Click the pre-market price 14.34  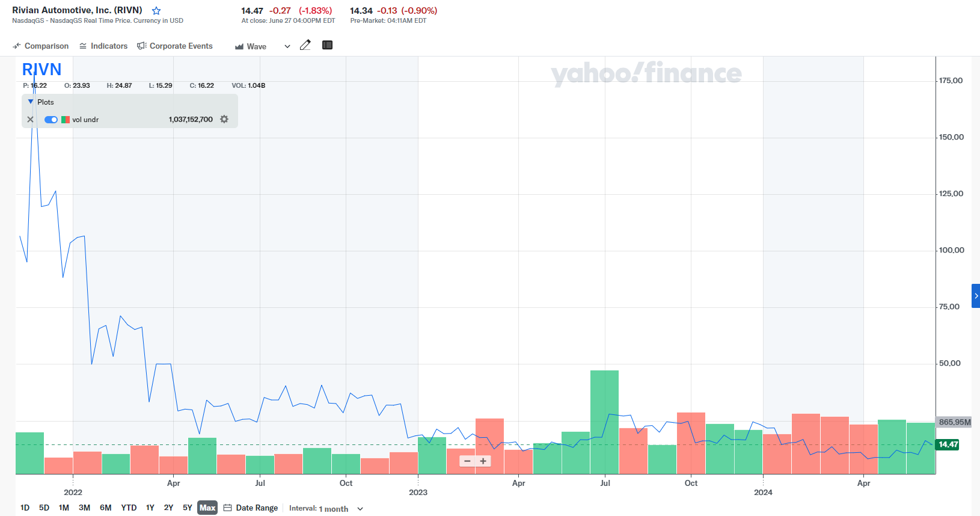coord(361,11)
